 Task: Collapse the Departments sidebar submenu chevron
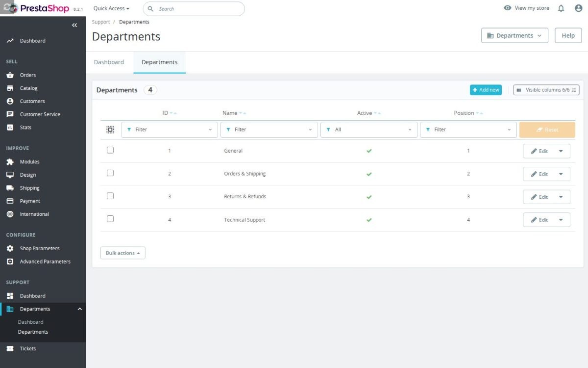pyautogui.click(x=80, y=309)
